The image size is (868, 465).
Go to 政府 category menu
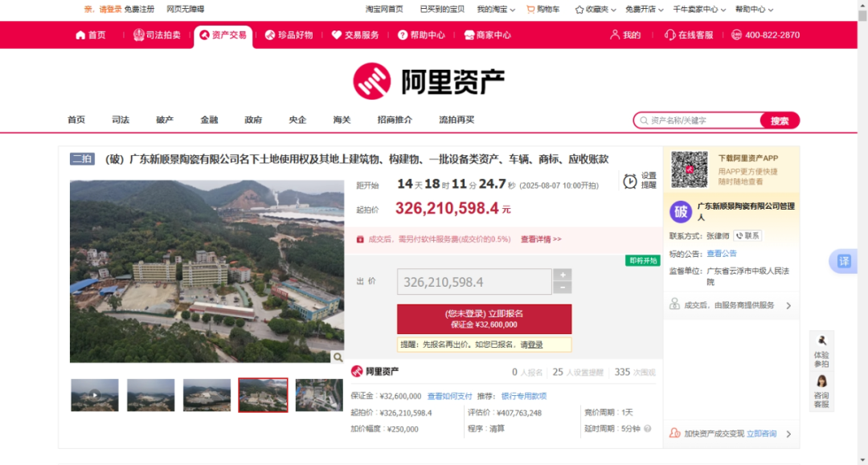pos(253,120)
